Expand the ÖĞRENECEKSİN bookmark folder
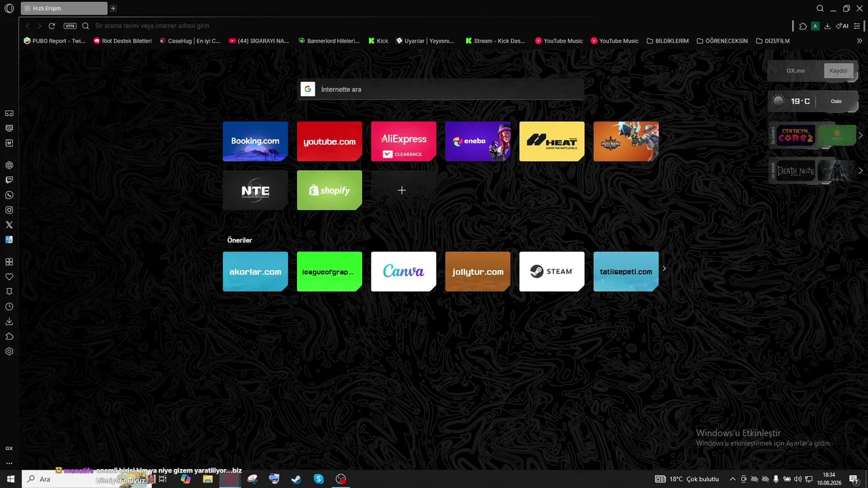 (x=722, y=41)
